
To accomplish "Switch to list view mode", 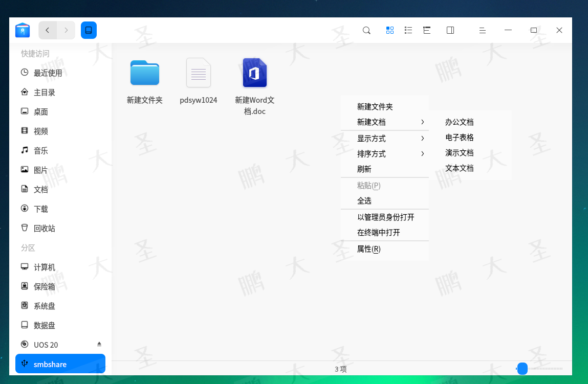I will pos(408,30).
